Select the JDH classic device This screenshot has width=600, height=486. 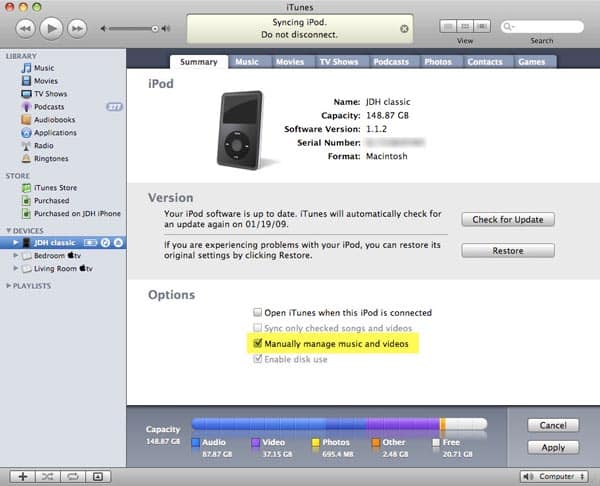click(x=54, y=243)
